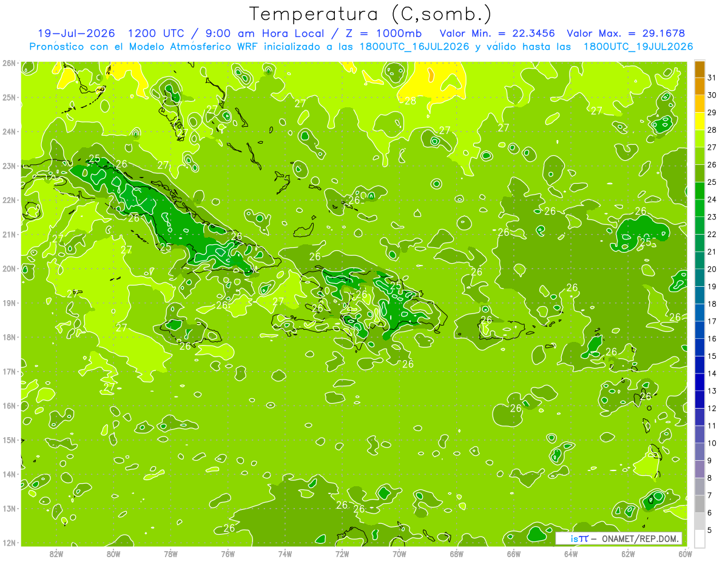Click longitude label '80W'
The image size is (728, 562).
pyautogui.click(x=113, y=553)
